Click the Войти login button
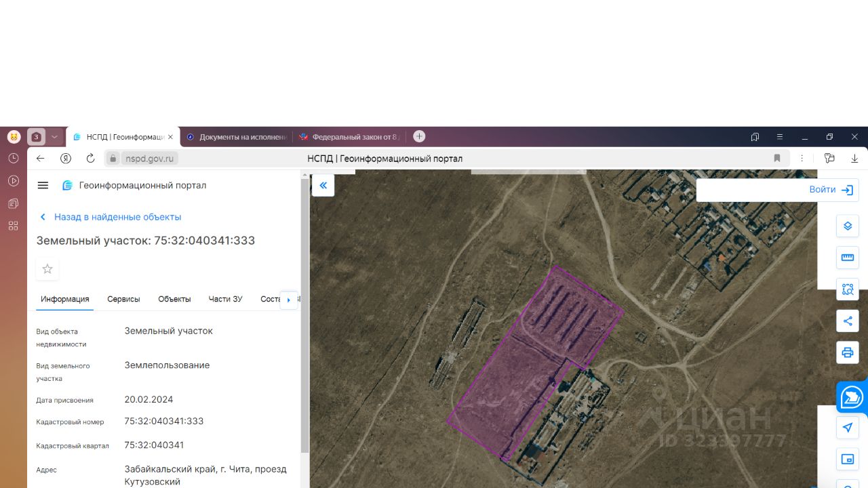This screenshot has width=868, height=488. click(x=831, y=190)
